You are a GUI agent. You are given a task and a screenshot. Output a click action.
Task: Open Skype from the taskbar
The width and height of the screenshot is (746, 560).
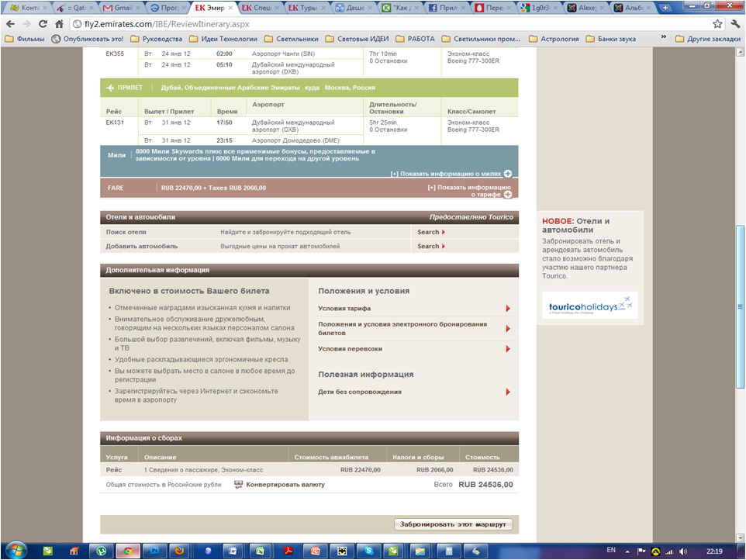[368, 551]
